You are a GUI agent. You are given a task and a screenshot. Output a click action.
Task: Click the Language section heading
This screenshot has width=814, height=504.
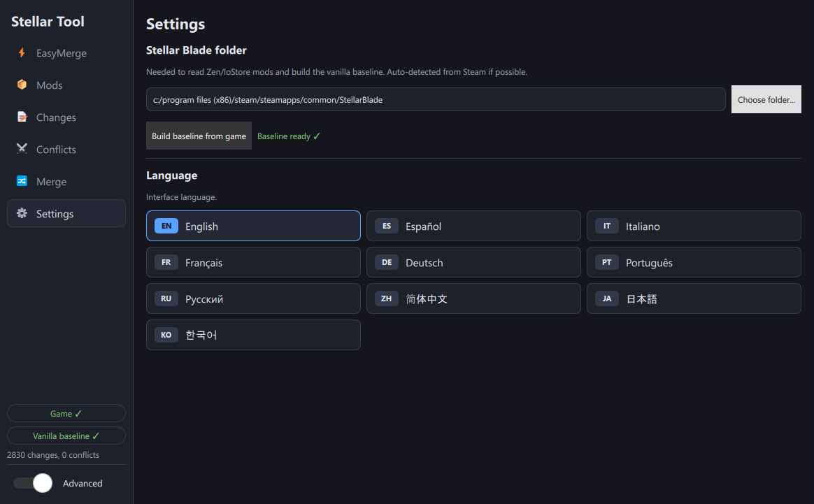click(x=172, y=175)
